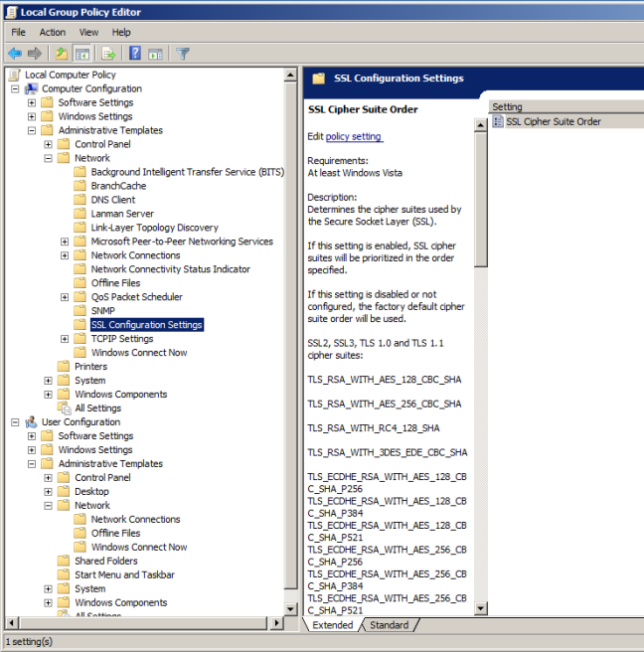The width and height of the screenshot is (644, 652).
Task: Expand Software Settings under Computer Configuration
Action: point(32,102)
